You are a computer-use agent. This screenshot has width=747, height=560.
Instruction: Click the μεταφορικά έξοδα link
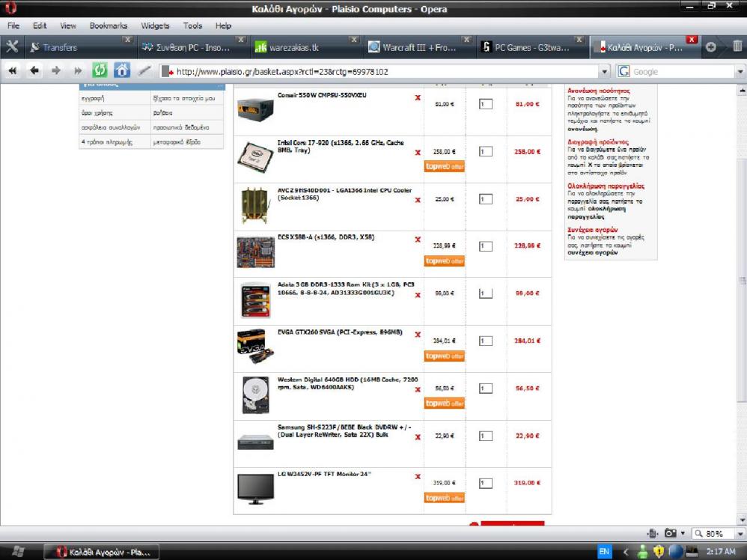[x=177, y=142]
